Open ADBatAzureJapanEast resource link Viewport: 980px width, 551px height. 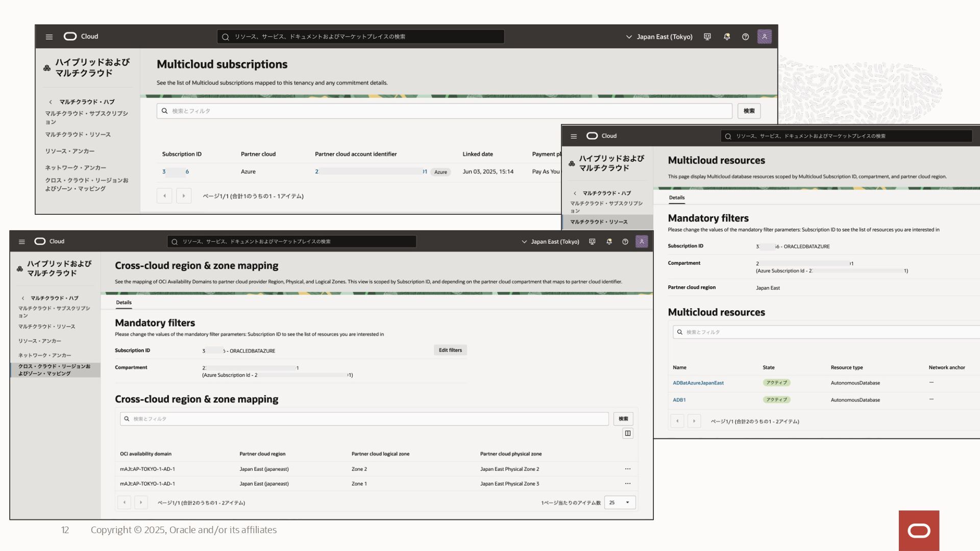[x=698, y=383]
